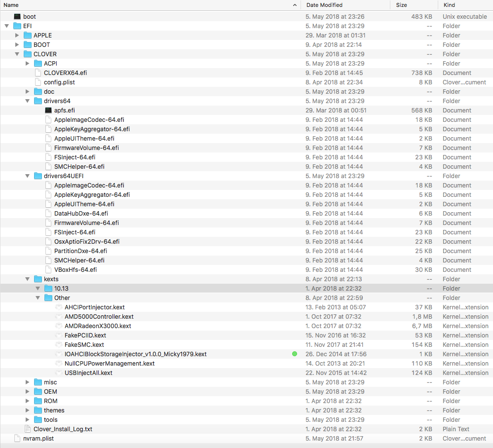Select the AMD5000Controller.kext file name
This screenshot has height=448, width=493.
99,317
